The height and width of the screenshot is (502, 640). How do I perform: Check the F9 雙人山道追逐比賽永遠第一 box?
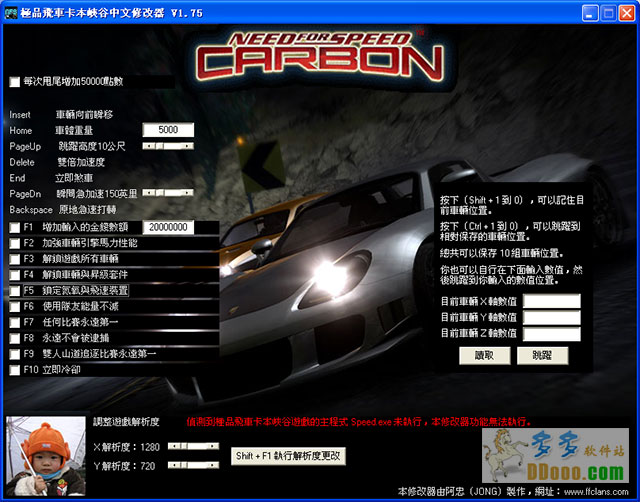point(15,354)
